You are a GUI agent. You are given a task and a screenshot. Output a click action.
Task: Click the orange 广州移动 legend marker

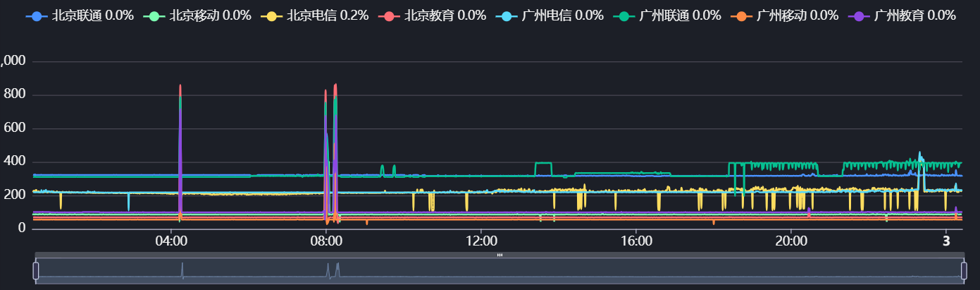tap(743, 16)
